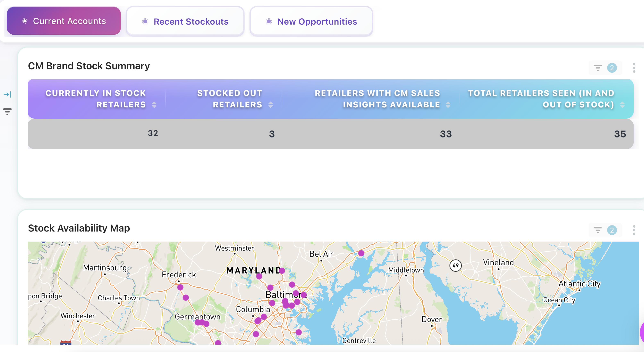The width and height of the screenshot is (644, 352).
Task: Select the New Opportunities radio indicator
Action: point(269,22)
